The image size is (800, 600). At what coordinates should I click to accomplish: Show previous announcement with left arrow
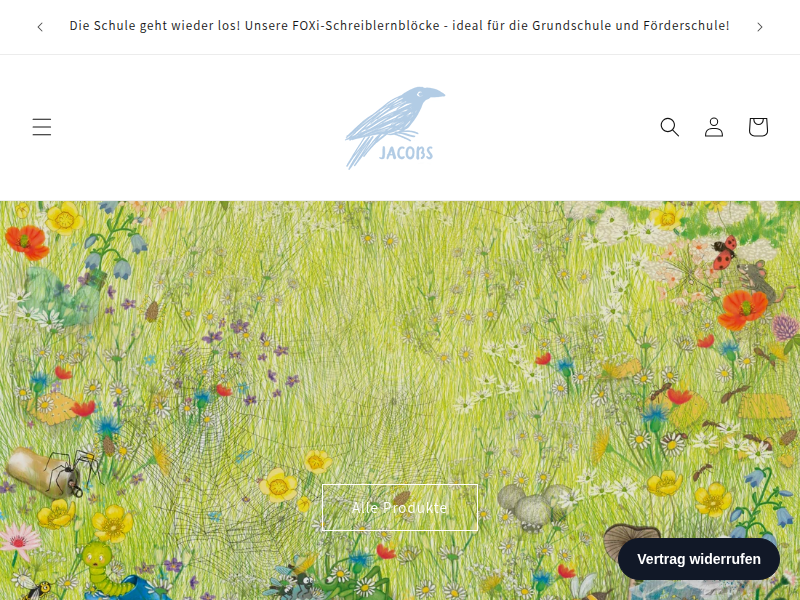40,27
